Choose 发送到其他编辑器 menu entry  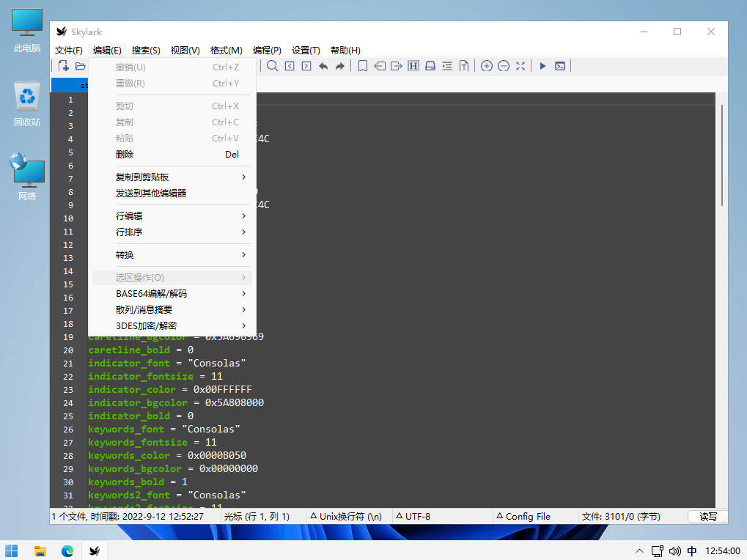172,194
